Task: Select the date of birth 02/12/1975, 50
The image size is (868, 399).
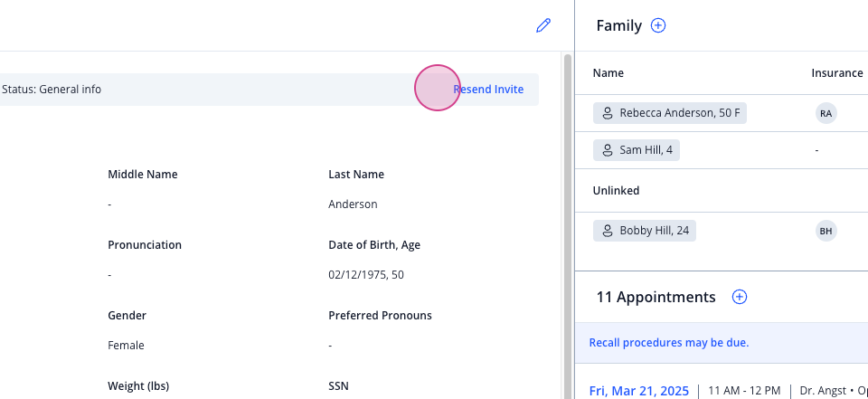Action: tap(366, 274)
